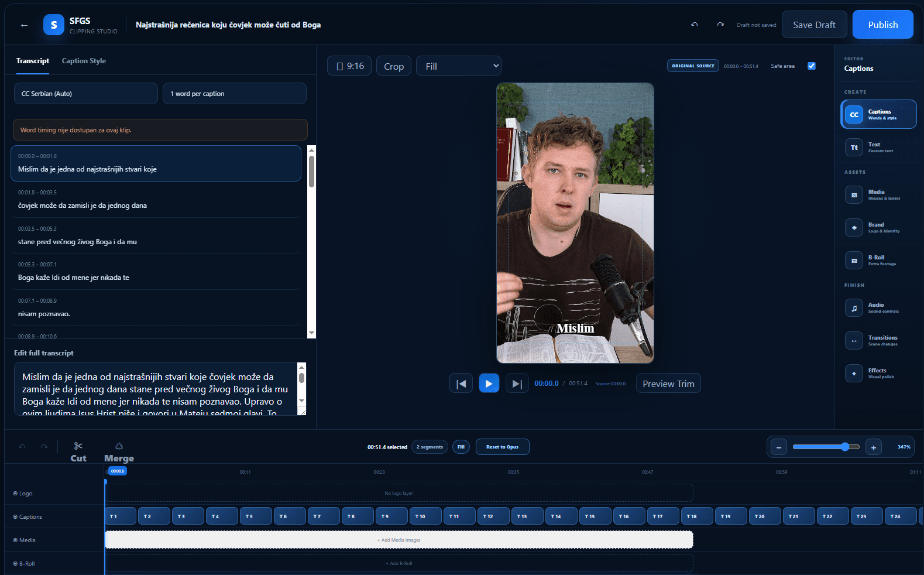Open the Audio sound controls panel
Screen dimensions: 924x575
[878, 307]
